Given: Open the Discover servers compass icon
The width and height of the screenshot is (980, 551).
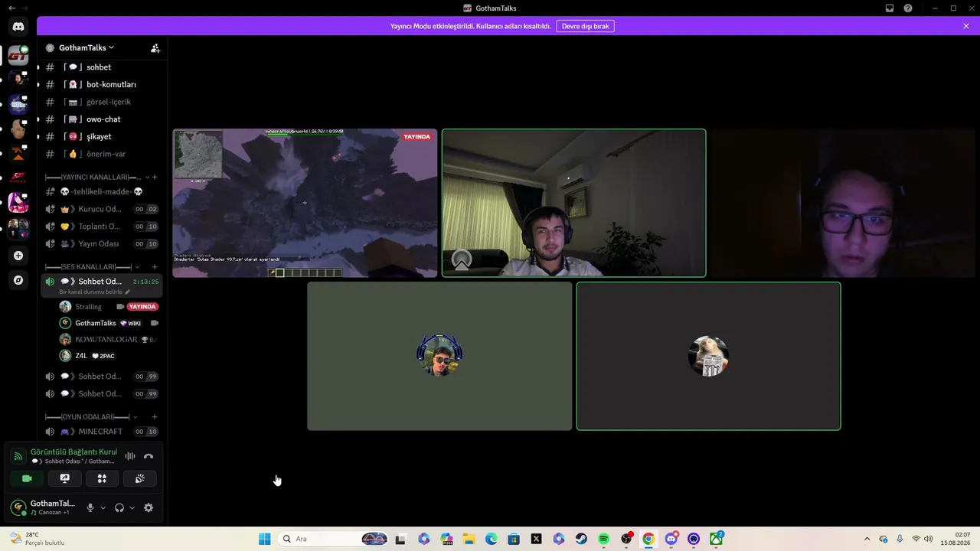Looking at the screenshot, I should click(18, 280).
